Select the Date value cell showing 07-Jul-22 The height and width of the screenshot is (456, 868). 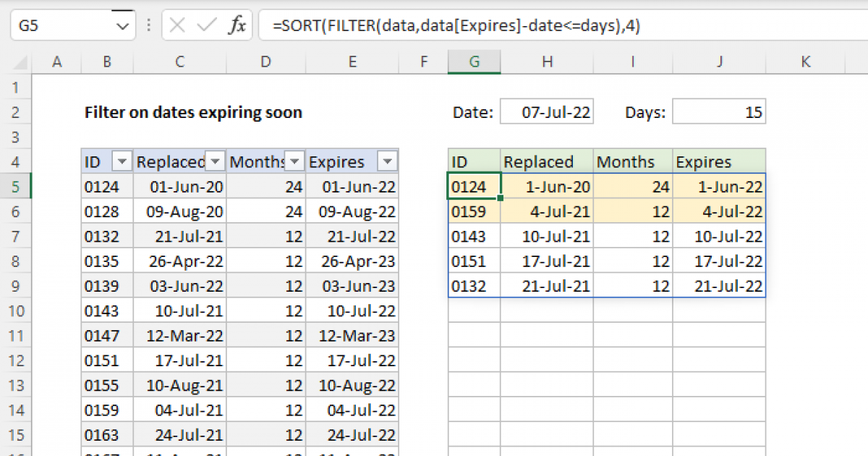coord(547,111)
